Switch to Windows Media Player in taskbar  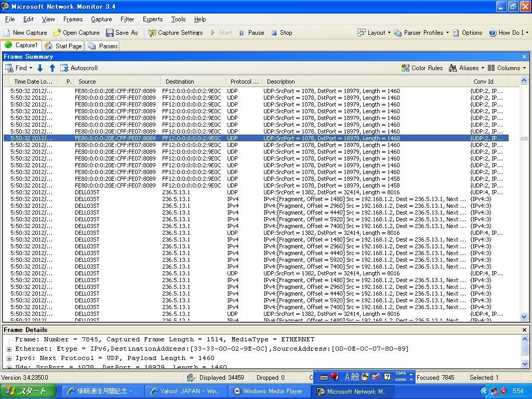[x=269, y=392]
